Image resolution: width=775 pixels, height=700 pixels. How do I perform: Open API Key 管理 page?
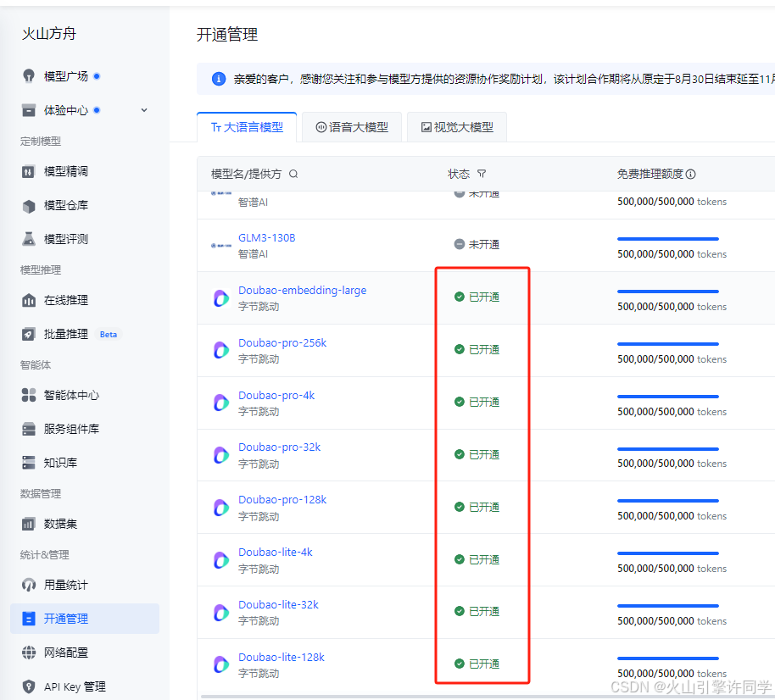pos(75,686)
